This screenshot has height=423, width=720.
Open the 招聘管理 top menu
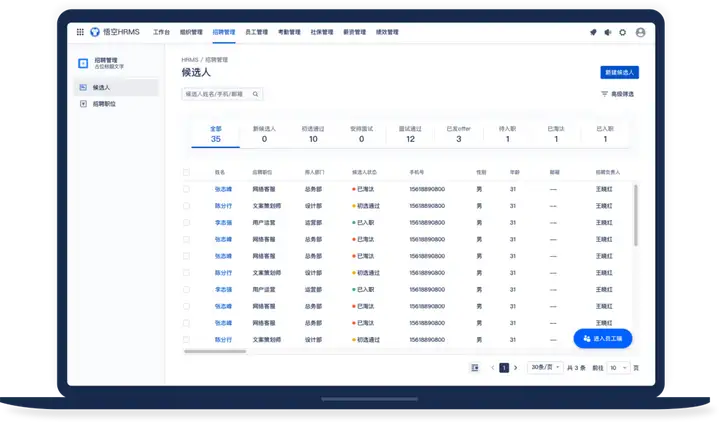pos(224,32)
